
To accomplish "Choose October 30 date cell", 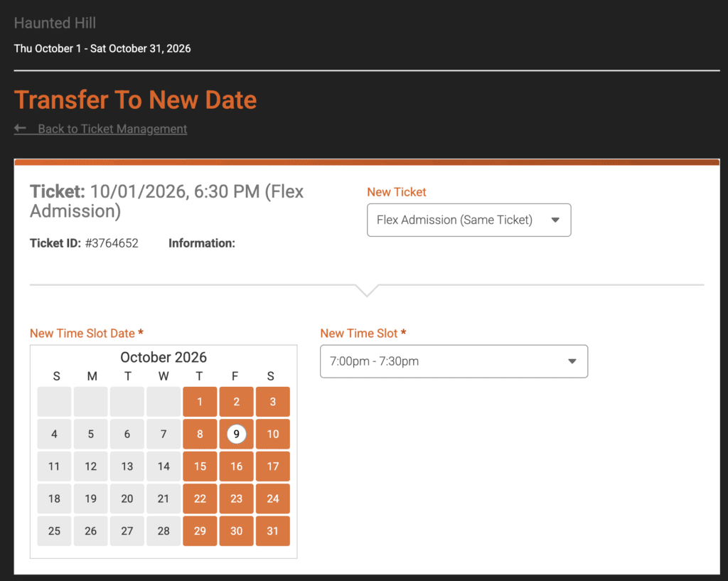I will 236,531.
